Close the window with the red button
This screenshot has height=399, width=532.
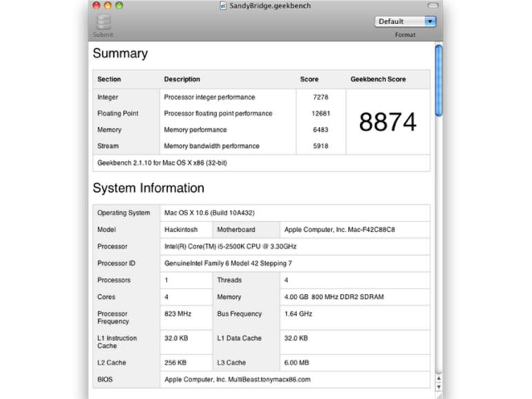tap(96, 6)
